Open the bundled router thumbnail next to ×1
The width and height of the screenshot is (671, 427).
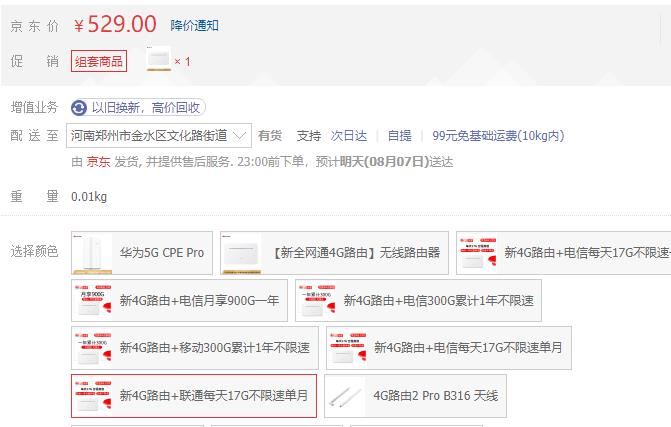pos(158,59)
